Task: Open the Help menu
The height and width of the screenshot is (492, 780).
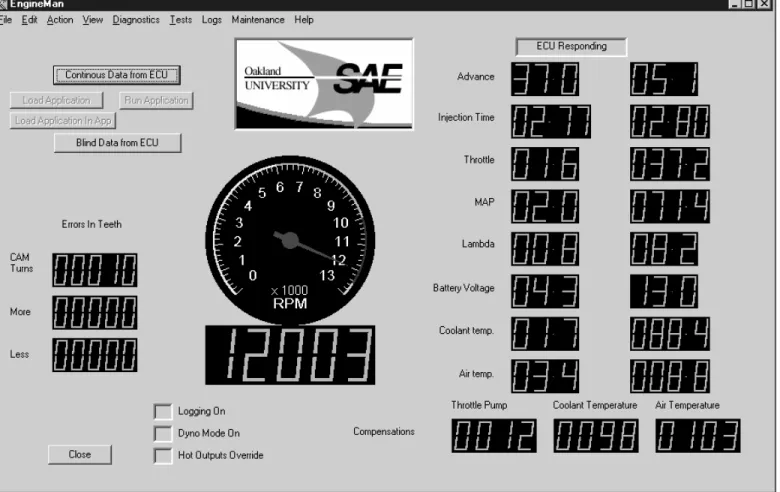Action: point(303,20)
